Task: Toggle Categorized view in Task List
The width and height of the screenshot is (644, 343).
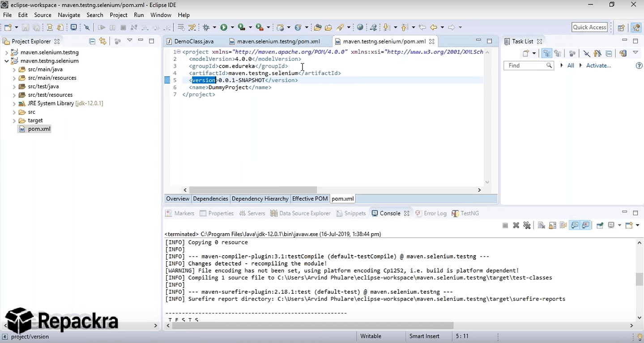Action: (x=547, y=53)
